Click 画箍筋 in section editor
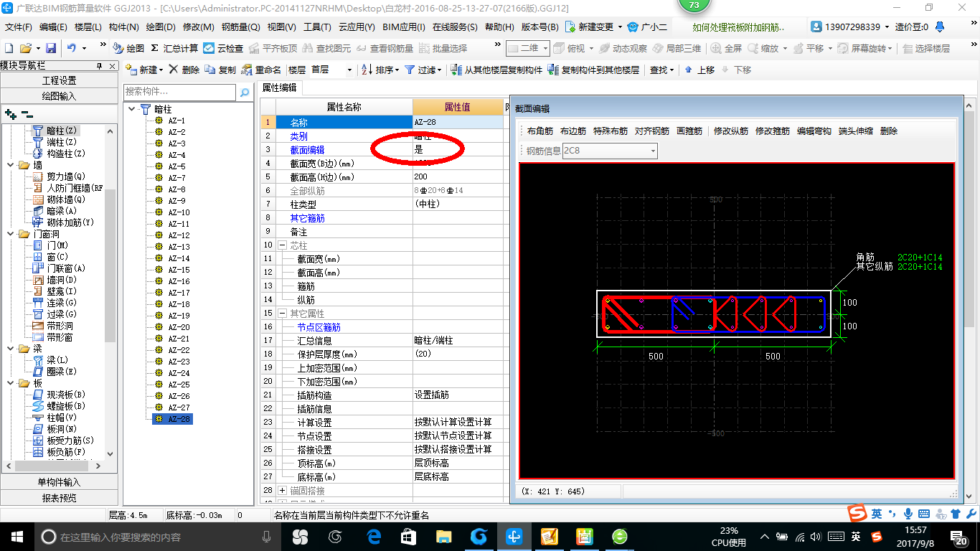 point(689,131)
